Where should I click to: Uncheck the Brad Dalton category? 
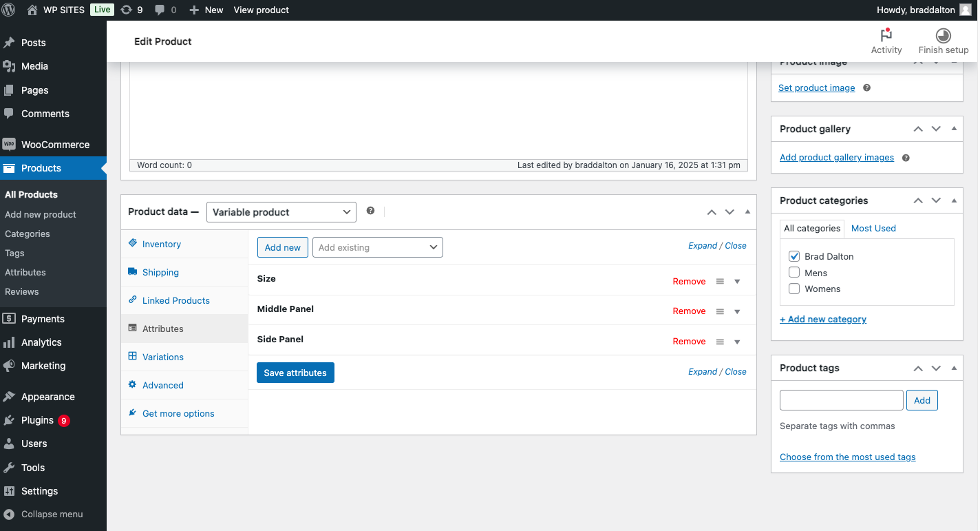[794, 256]
